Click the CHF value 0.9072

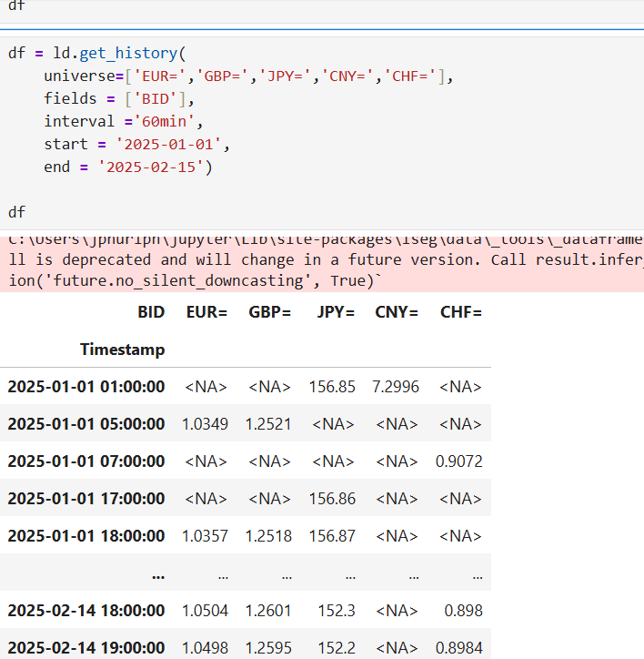(459, 461)
